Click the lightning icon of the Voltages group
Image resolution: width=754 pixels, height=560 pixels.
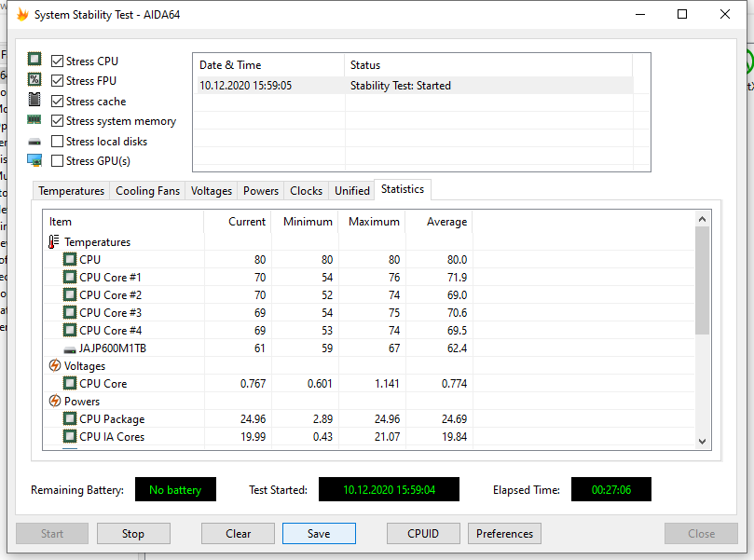point(55,366)
